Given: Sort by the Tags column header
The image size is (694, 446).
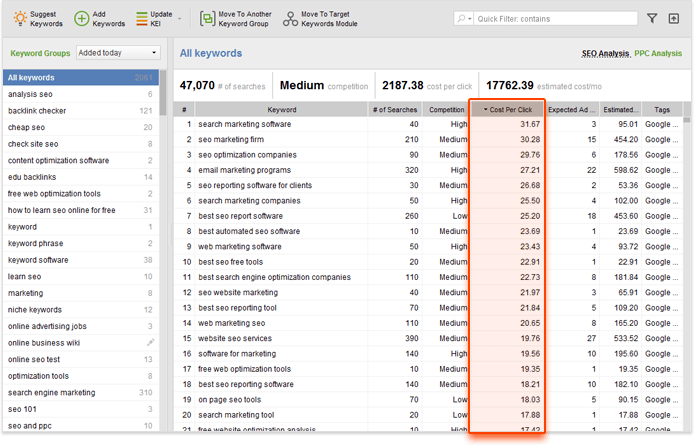Looking at the screenshot, I should [x=662, y=110].
